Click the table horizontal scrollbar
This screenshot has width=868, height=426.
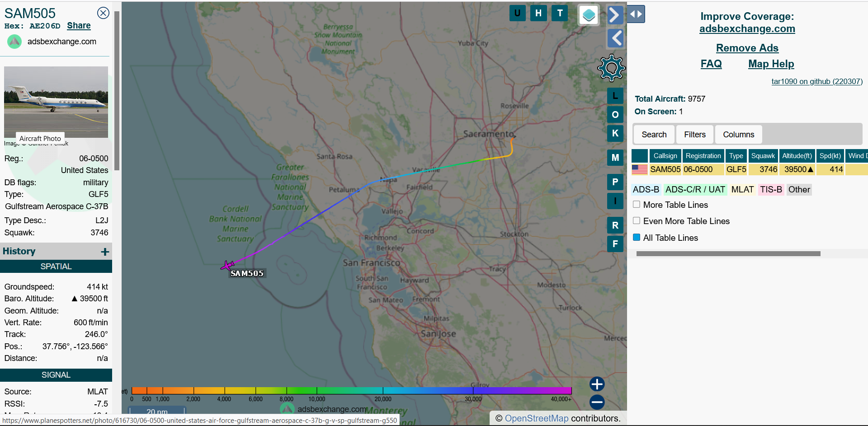coord(728,254)
